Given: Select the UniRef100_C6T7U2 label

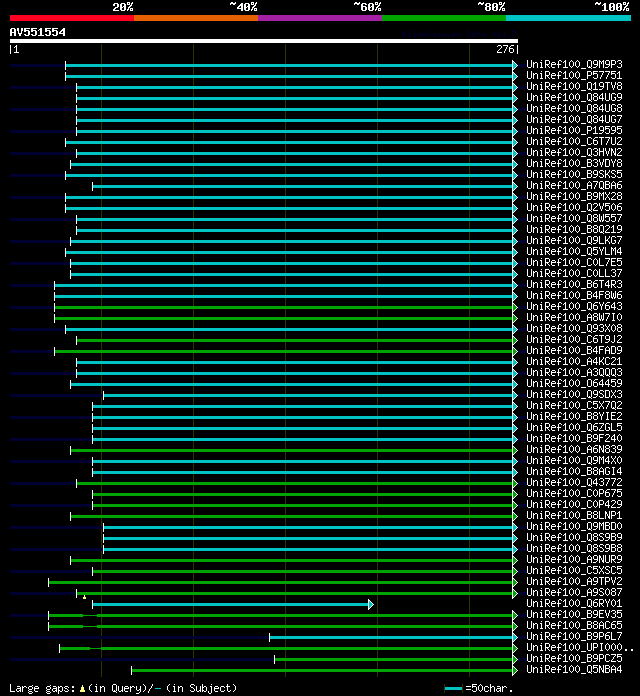Looking at the screenshot, I should pos(574,142).
